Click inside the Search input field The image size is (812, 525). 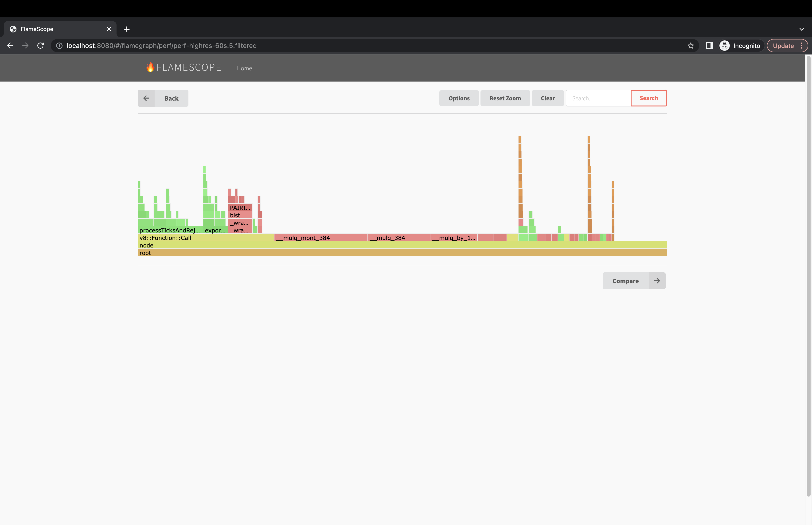click(598, 98)
